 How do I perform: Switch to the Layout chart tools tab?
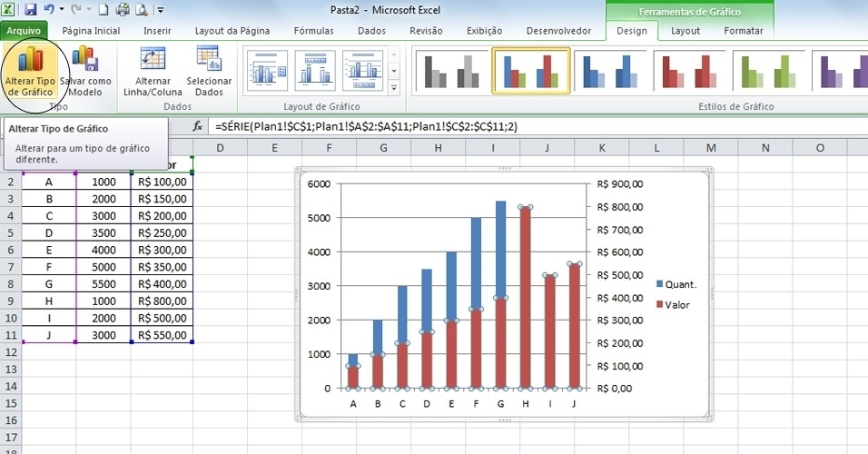pos(686,31)
